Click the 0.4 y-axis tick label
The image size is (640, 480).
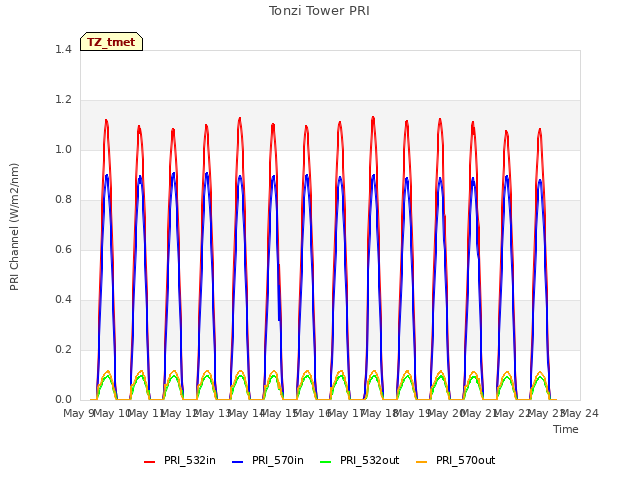(x=63, y=300)
